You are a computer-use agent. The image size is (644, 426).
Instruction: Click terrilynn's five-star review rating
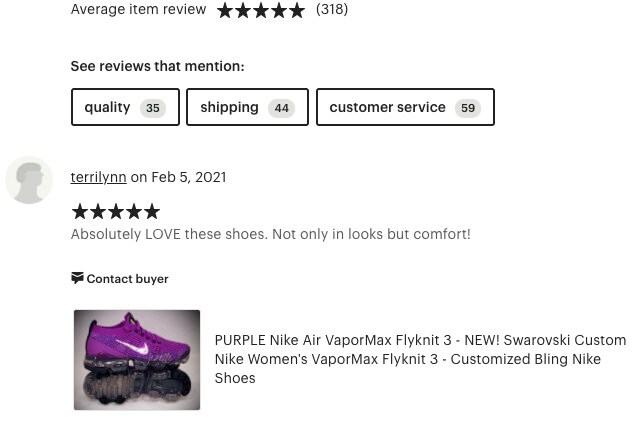116,212
